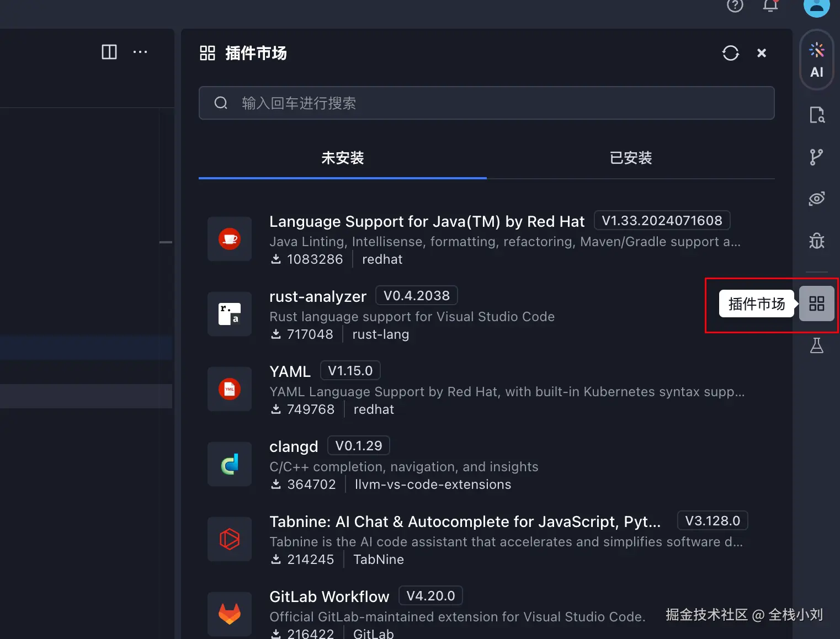The width and height of the screenshot is (840, 639).
Task: Click the rust-analyzer plugin icon
Action: coord(230,314)
